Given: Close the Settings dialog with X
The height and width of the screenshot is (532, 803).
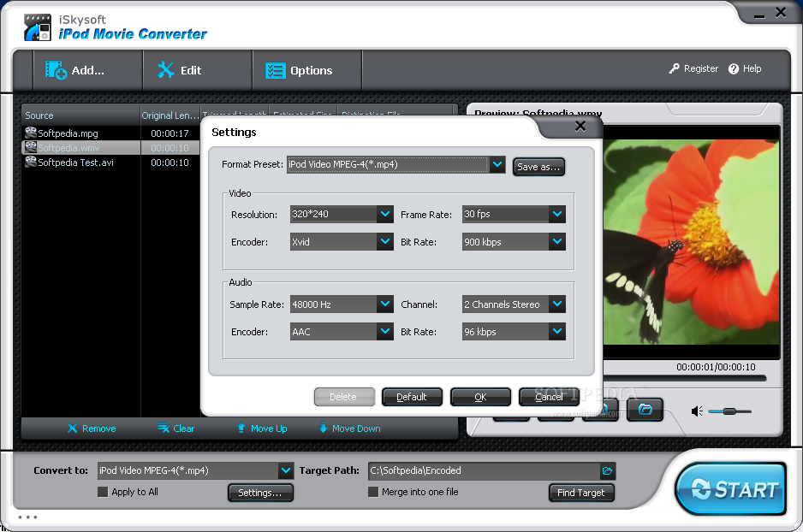Looking at the screenshot, I should 580,126.
